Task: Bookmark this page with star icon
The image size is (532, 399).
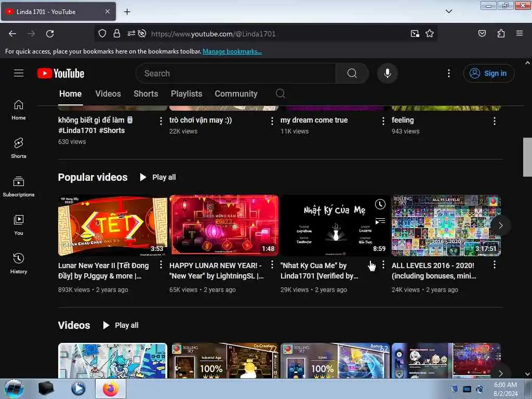Action: click(430, 33)
